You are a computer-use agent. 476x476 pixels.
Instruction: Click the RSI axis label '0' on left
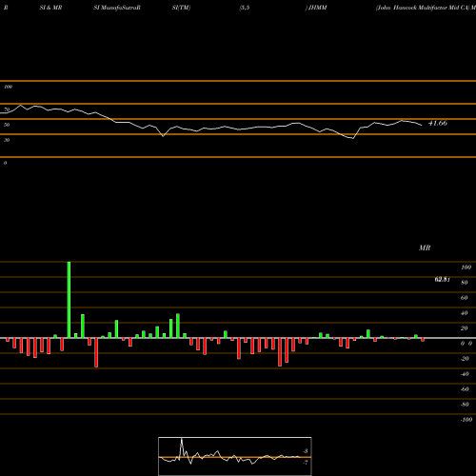tap(5, 163)
